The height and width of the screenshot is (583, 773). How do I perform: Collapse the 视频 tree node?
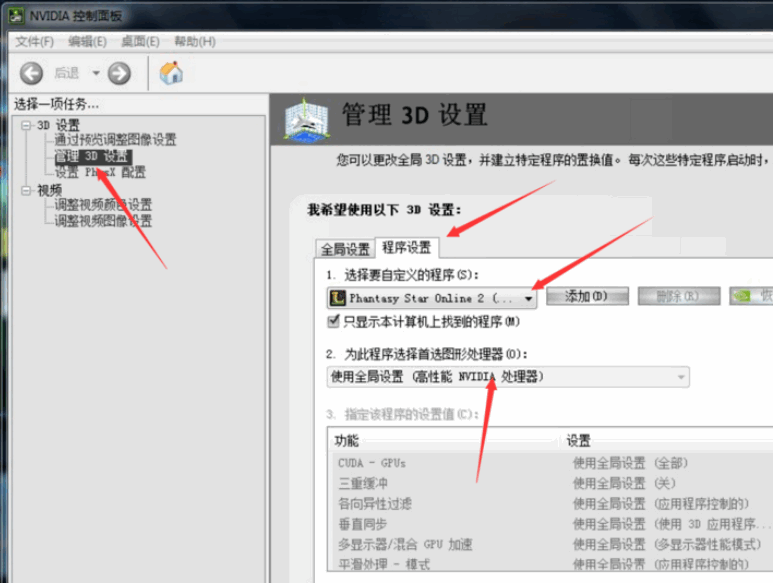[26, 190]
